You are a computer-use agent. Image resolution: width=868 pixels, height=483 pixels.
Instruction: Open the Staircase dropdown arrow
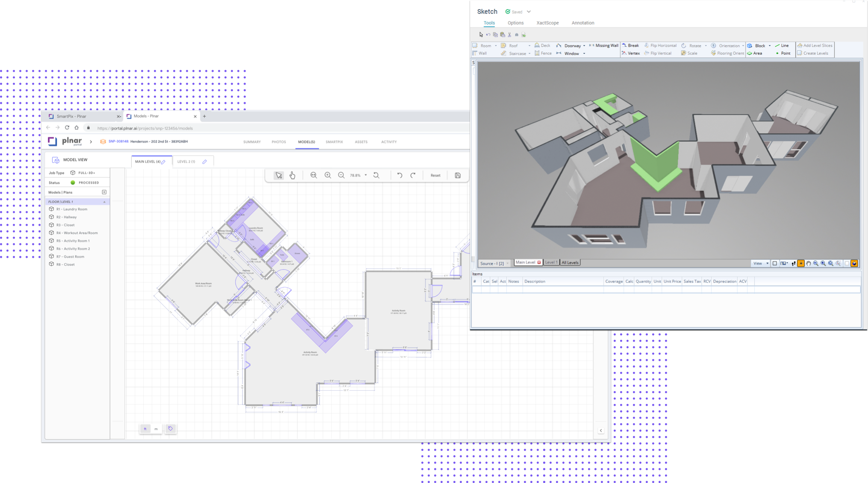coord(530,53)
